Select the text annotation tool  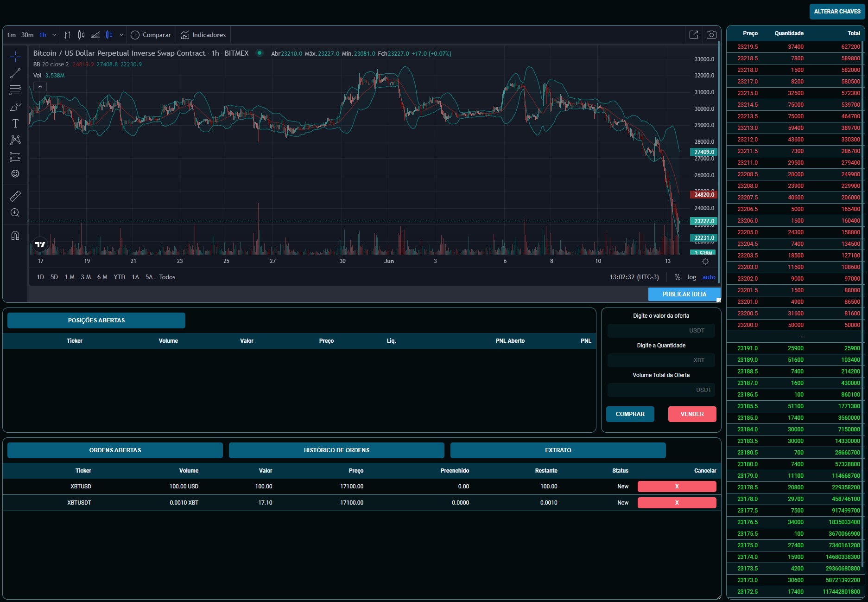pos(15,123)
